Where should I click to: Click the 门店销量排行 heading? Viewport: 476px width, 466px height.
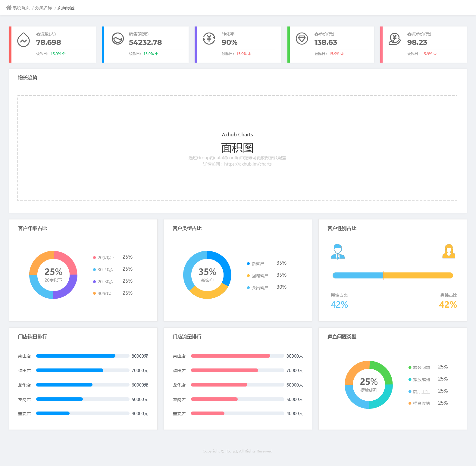point(33,337)
